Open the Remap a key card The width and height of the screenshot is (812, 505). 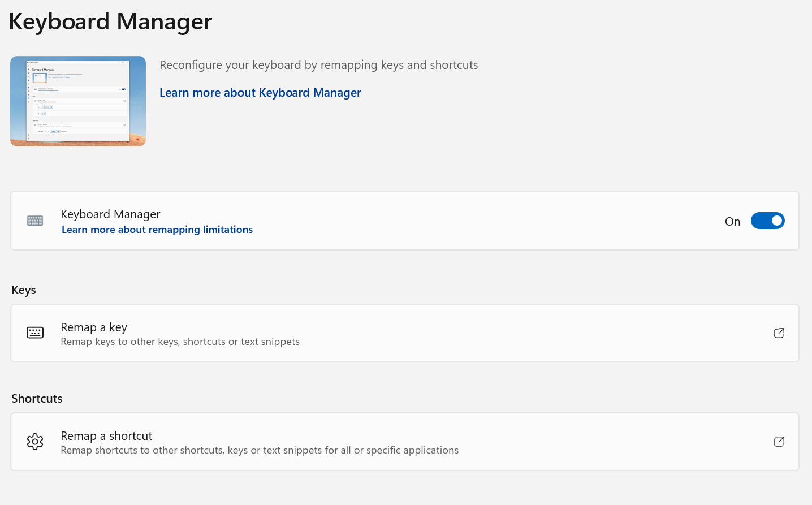pos(405,333)
